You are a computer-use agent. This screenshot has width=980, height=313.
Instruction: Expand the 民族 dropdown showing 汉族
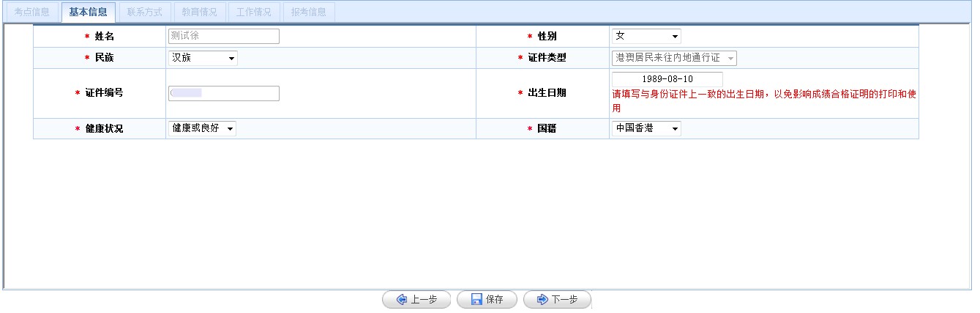tap(202, 58)
